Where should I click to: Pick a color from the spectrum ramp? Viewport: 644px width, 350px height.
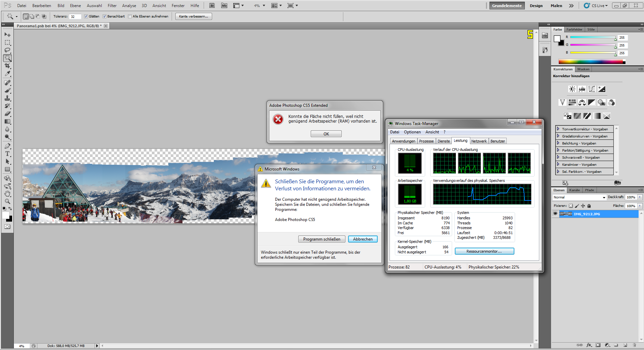592,62
